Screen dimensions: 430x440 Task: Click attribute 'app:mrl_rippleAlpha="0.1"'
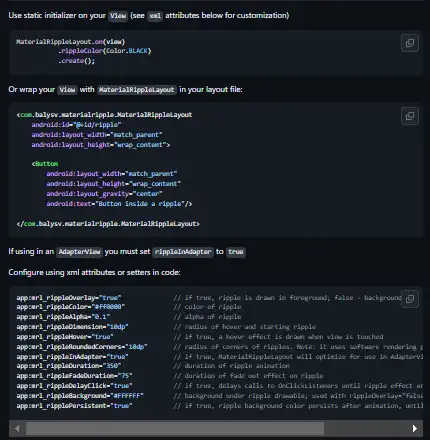coord(63,317)
